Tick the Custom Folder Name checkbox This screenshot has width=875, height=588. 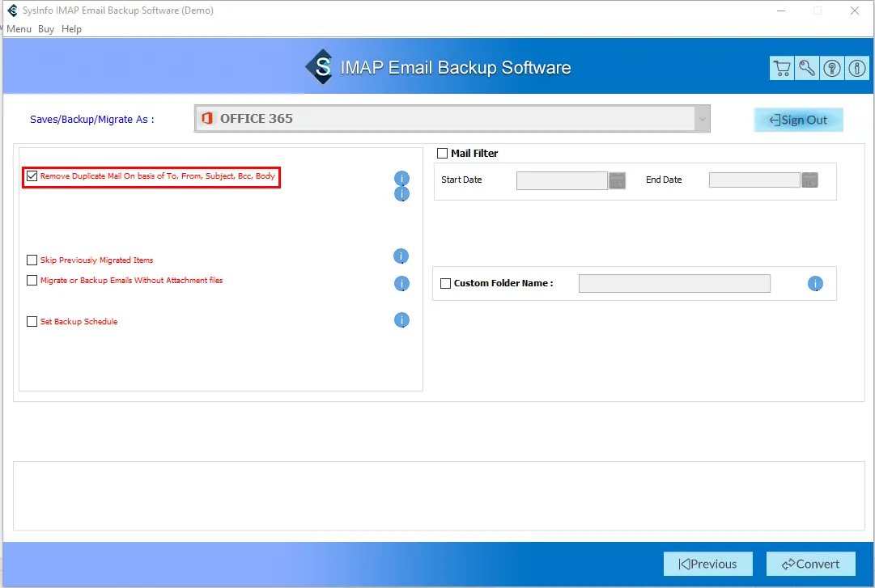click(446, 283)
